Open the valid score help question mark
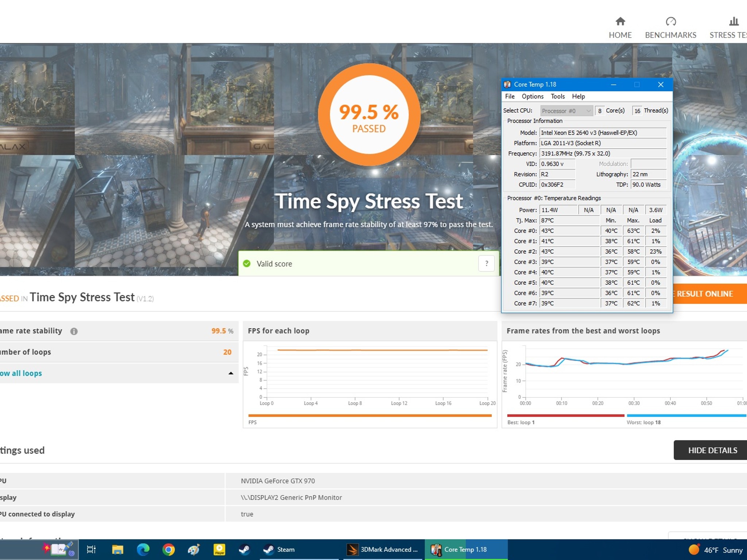This screenshot has width=747, height=560. 486,263
